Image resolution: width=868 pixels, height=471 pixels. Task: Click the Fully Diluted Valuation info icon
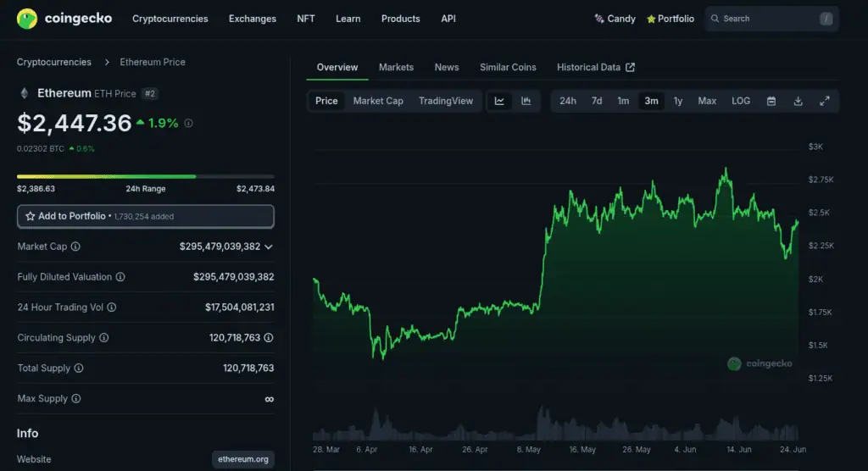120,277
